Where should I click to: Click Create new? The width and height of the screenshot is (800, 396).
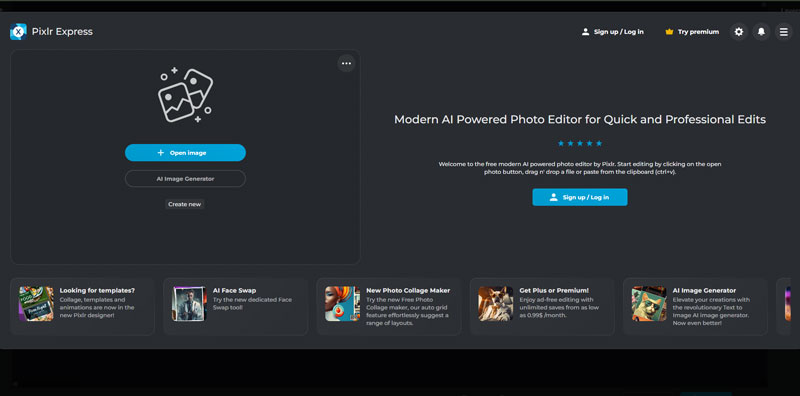(x=185, y=204)
